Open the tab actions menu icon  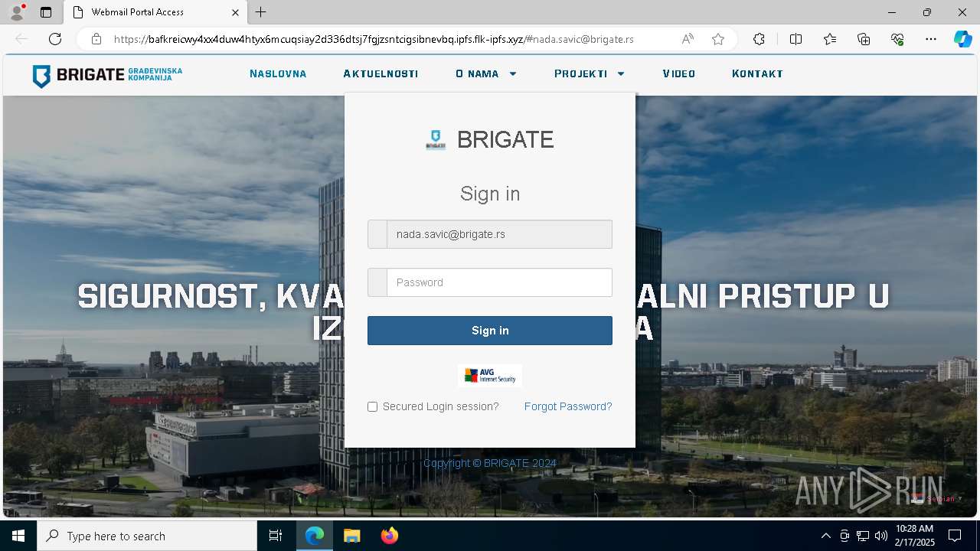[x=46, y=12]
